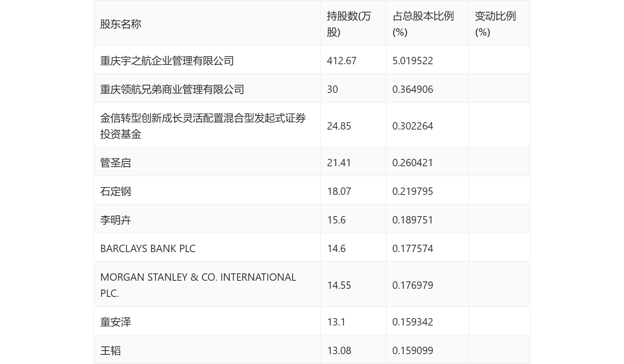This screenshot has height=364, width=624.
Task: Click the 13.08 shares value
Action: [x=339, y=350]
